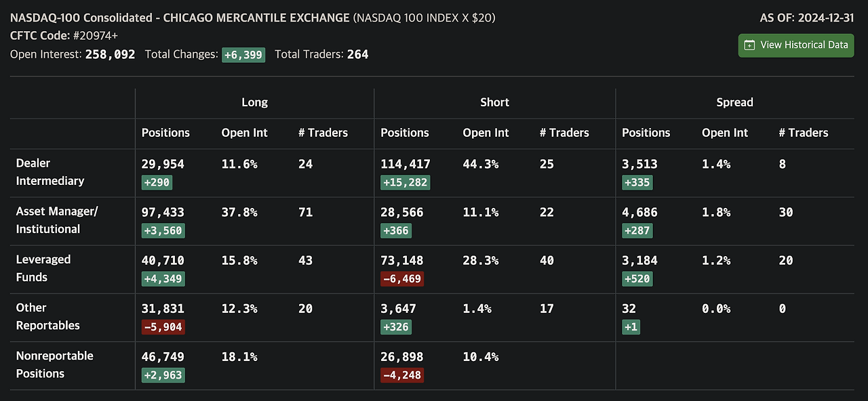Click the Dealer Intermediary row label
Screen dimensions: 868x401
click(50, 172)
